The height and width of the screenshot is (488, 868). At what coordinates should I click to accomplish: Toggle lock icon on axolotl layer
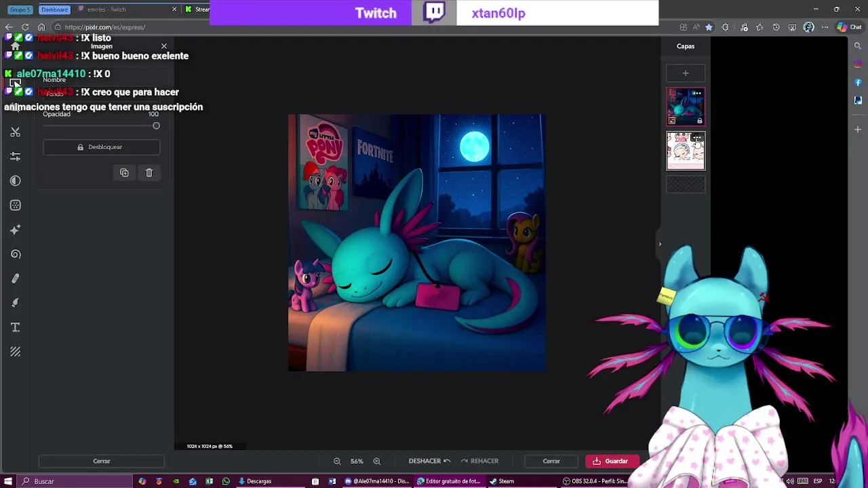[699, 121]
